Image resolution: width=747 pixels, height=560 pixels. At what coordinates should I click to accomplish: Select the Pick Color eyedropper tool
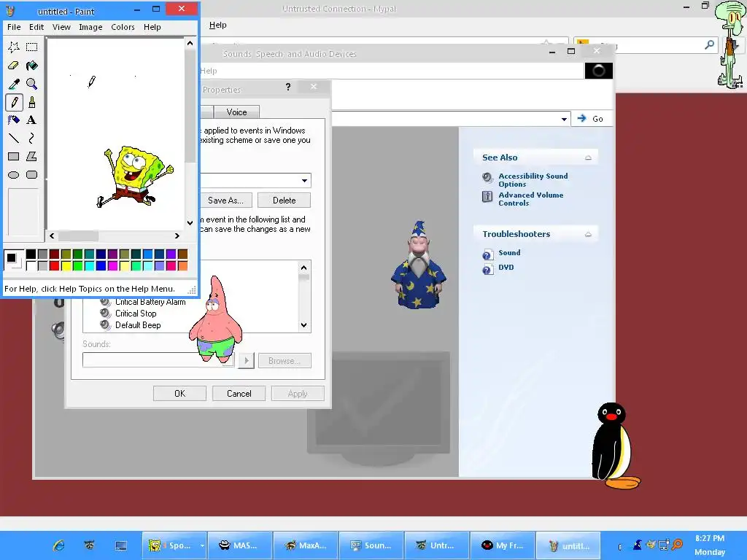pos(14,84)
